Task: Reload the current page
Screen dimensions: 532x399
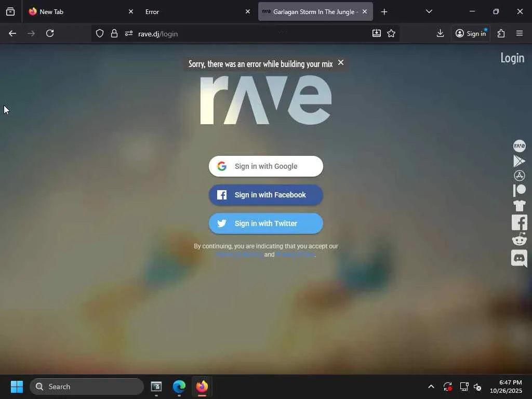Action: click(x=50, y=33)
